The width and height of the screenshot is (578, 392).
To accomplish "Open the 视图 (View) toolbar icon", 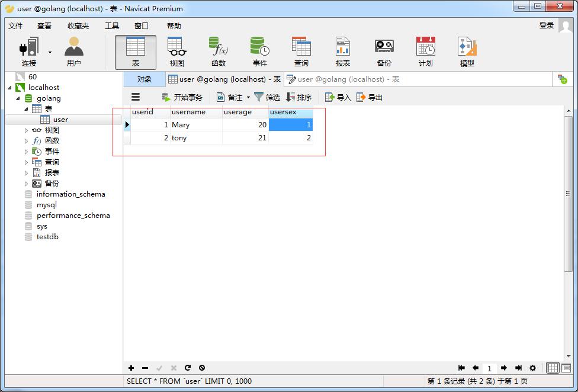I will pos(177,52).
